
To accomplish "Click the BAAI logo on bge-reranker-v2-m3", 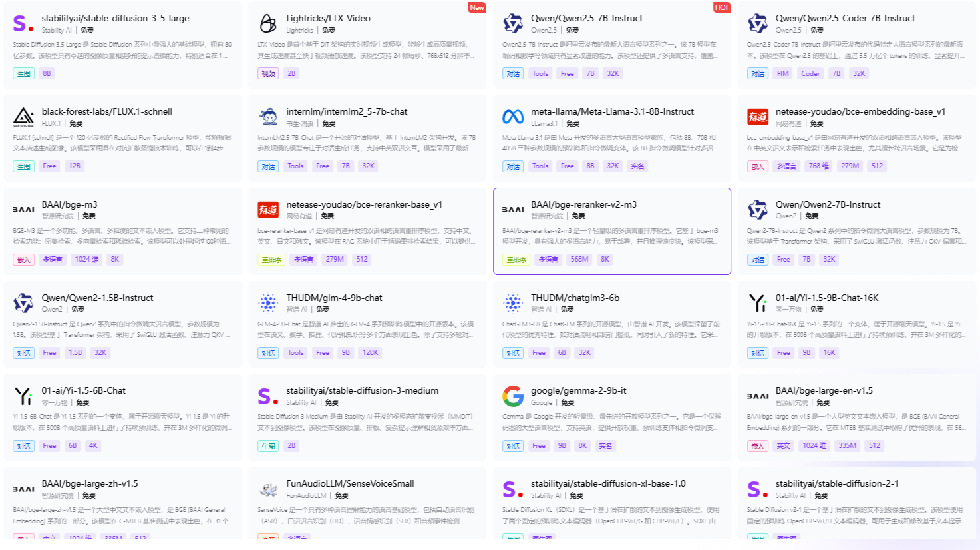I will 513,210.
